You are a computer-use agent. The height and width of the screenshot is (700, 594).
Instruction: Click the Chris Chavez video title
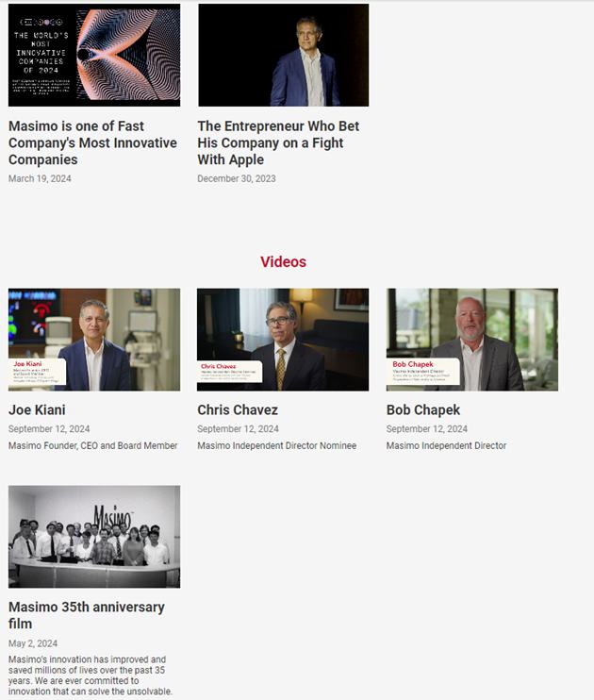238,409
